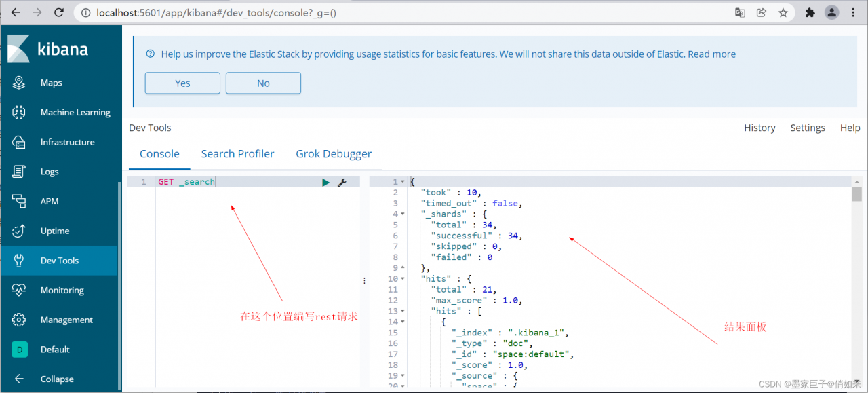The width and height of the screenshot is (868, 393).
Task: Click the "_index" : ".kibana_1" line
Action: click(510, 333)
